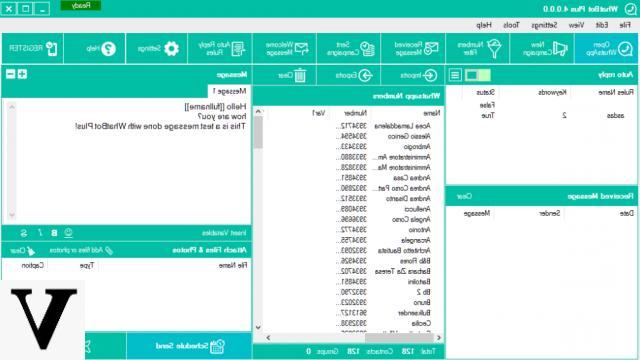Toggle strikethrough formatting in the message editor
640x360 pixels.
[24, 233]
